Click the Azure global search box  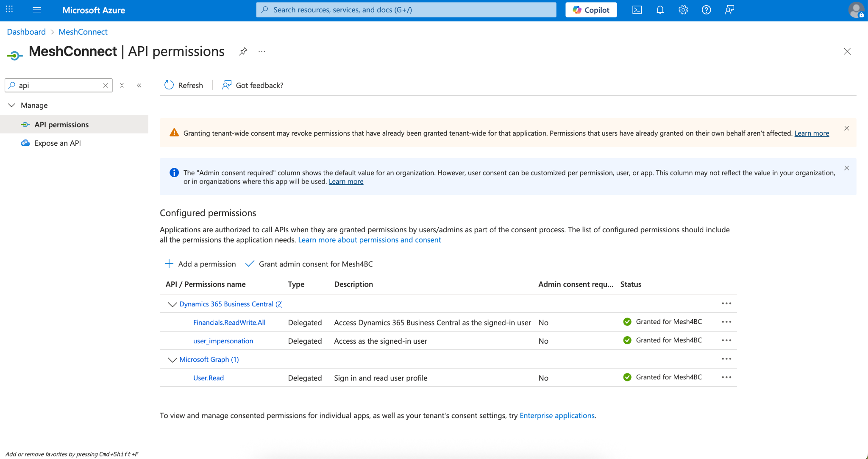(x=406, y=10)
